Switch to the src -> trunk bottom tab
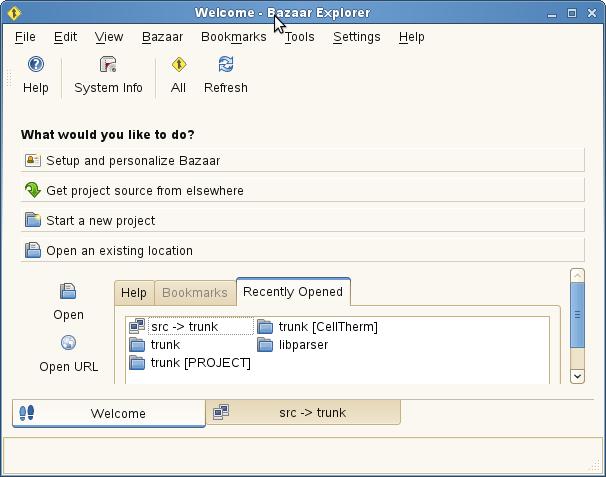Image resolution: width=606 pixels, height=477 pixels. pyautogui.click(x=303, y=412)
